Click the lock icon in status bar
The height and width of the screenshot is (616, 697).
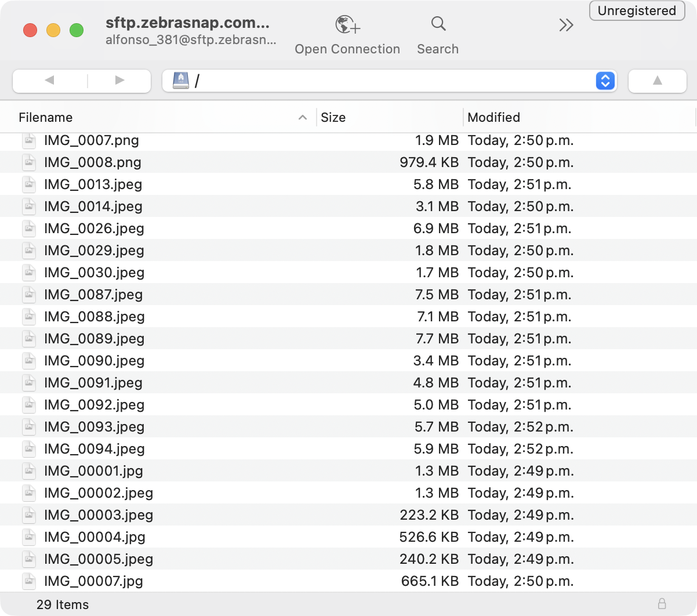[x=662, y=603]
